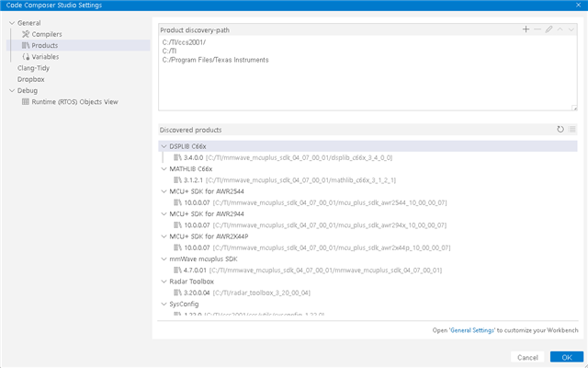
Task: Collapse MCU+ SDK for AWR2544 node
Action: (x=164, y=191)
